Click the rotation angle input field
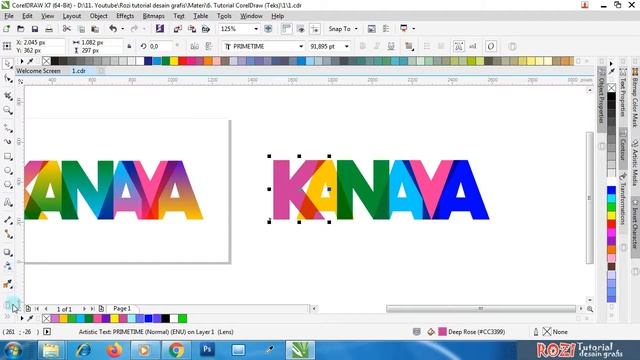Screen dimensions: 640x360 pyautogui.click(x=160, y=47)
